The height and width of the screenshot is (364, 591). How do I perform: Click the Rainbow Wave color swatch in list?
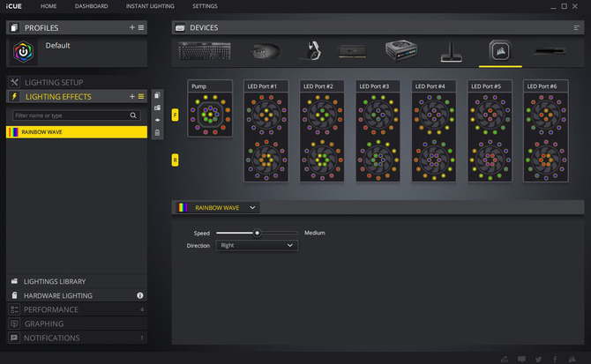[x=13, y=131]
